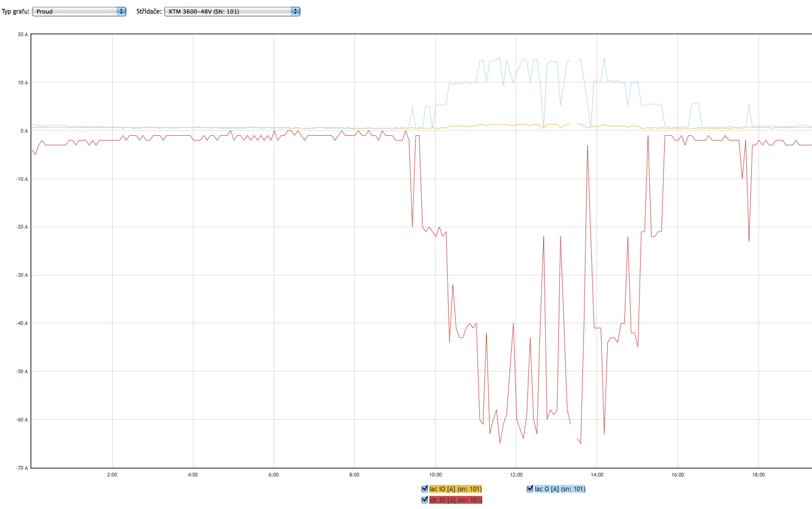The image size is (812, 509).
Task: Open the 'Střídače' inverter dropdown
Action: 232,12
